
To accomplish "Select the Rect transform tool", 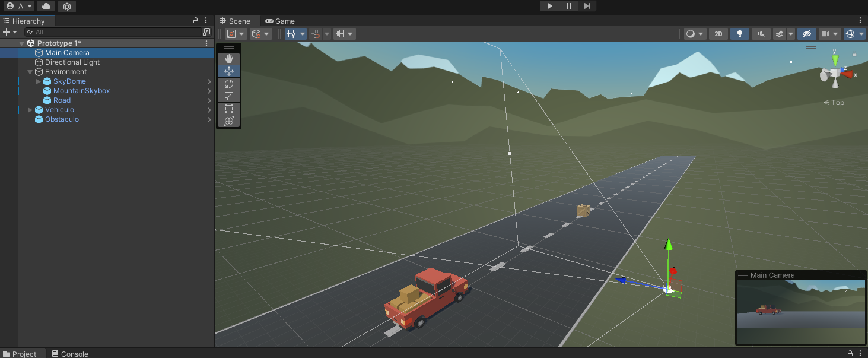I will coord(229,109).
